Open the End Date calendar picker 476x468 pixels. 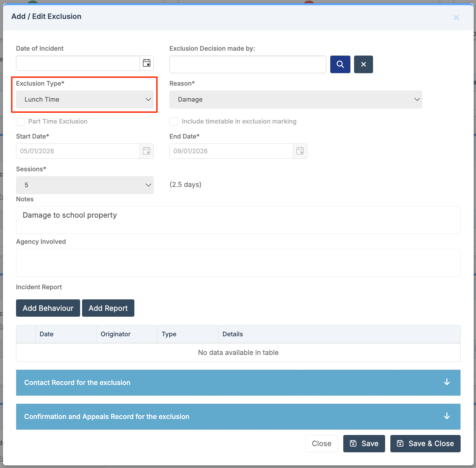pyautogui.click(x=300, y=151)
